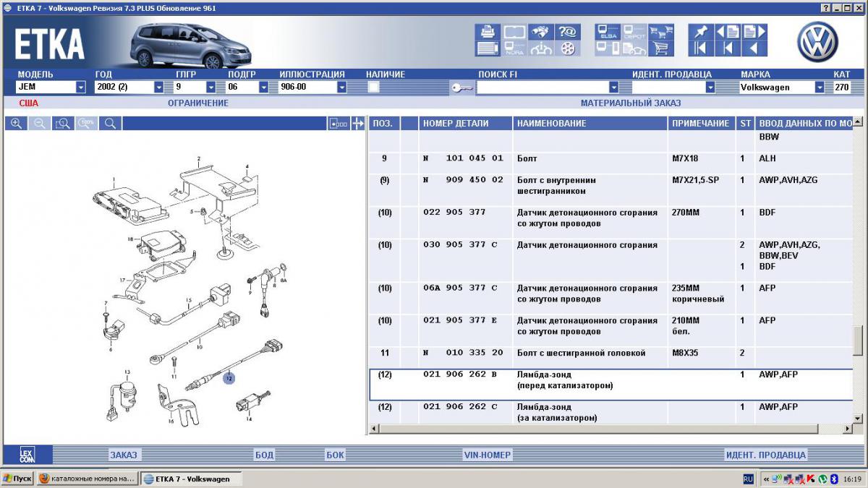Viewport: 868px width, 488px height.
Task: Open the single shopping cart icon
Action: pos(661,48)
